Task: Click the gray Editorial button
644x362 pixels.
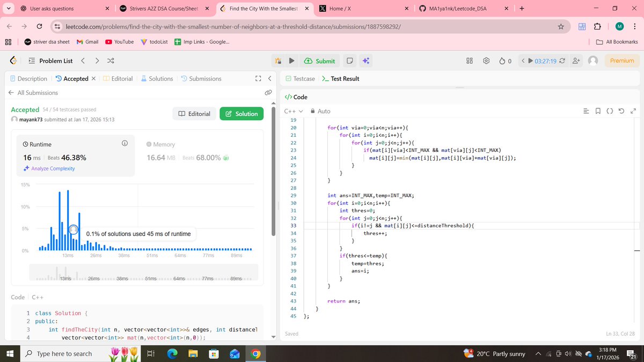Action: [x=194, y=114]
